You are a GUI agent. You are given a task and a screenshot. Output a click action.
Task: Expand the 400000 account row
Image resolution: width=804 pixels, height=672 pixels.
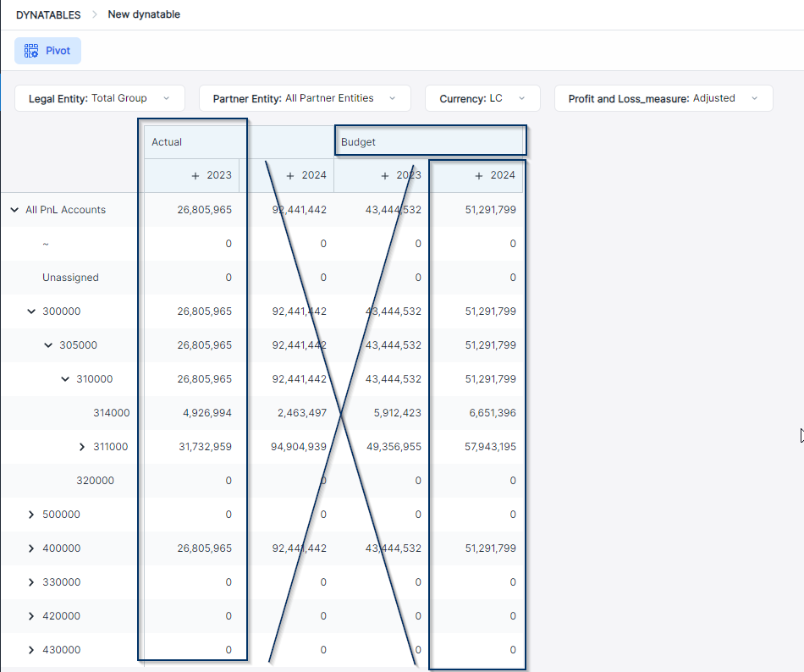pos(31,548)
